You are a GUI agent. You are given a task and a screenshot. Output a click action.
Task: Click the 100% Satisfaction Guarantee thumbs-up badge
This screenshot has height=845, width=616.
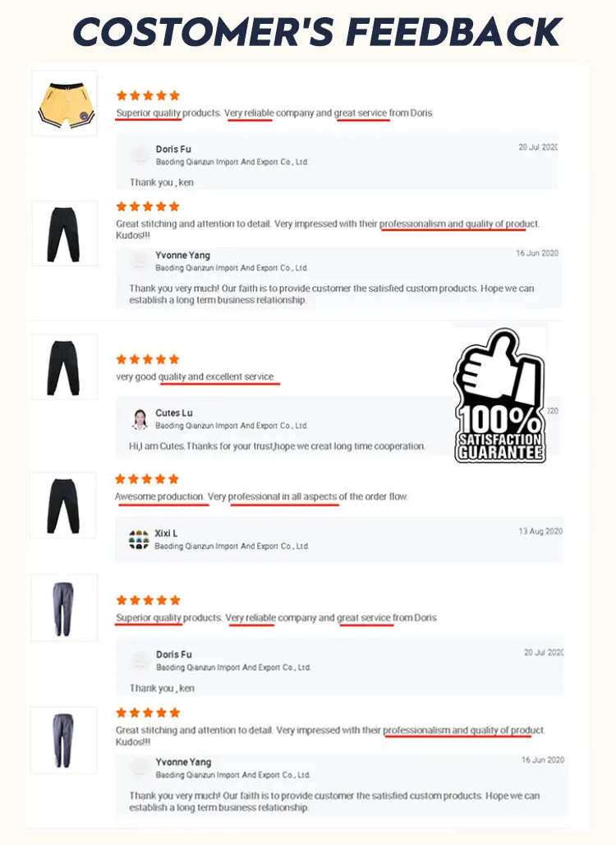[499, 396]
